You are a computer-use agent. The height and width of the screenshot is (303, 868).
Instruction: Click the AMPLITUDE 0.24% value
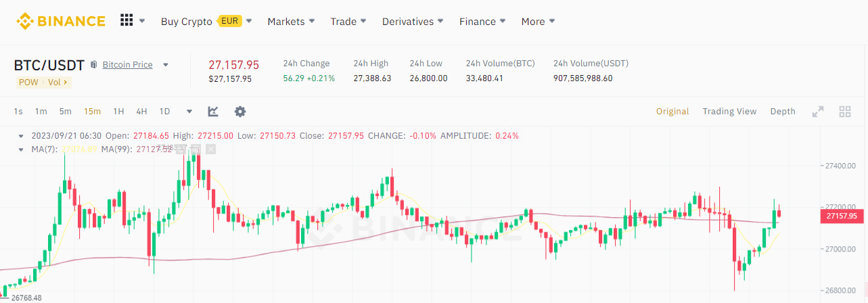[507, 135]
